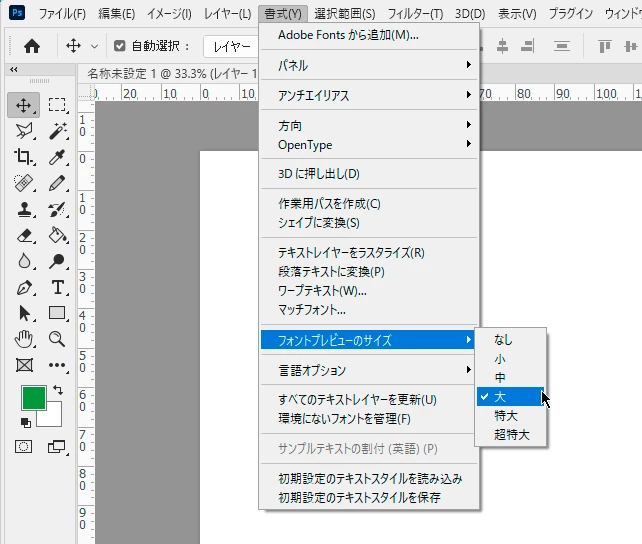
Task: Select the Rectangle shape tool
Action: point(57,313)
